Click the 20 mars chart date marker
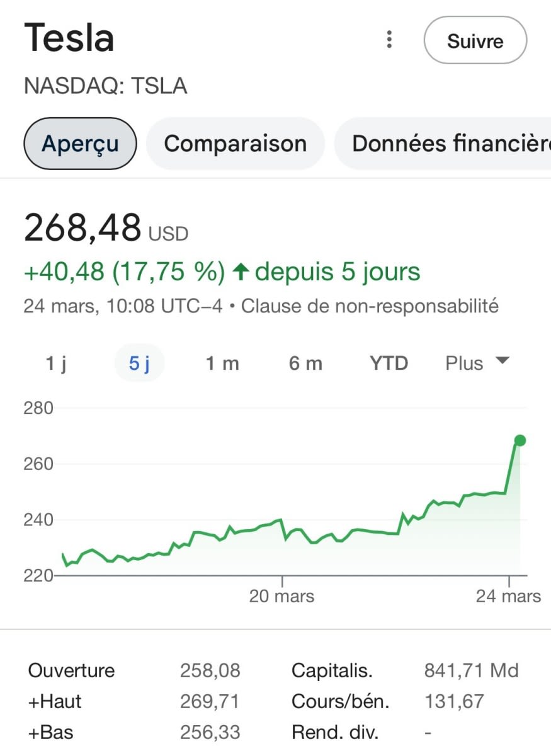Viewport: 551px width, 756px height. pyautogui.click(x=281, y=596)
